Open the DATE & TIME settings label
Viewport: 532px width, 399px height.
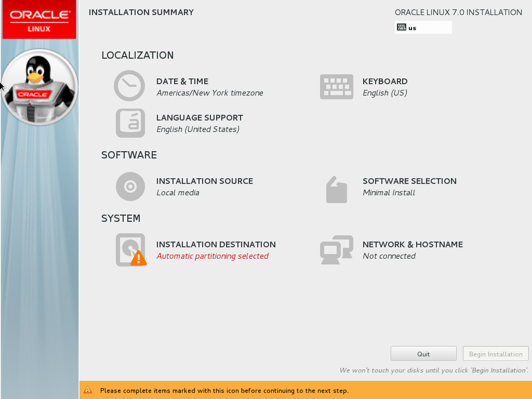(x=182, y=82)
